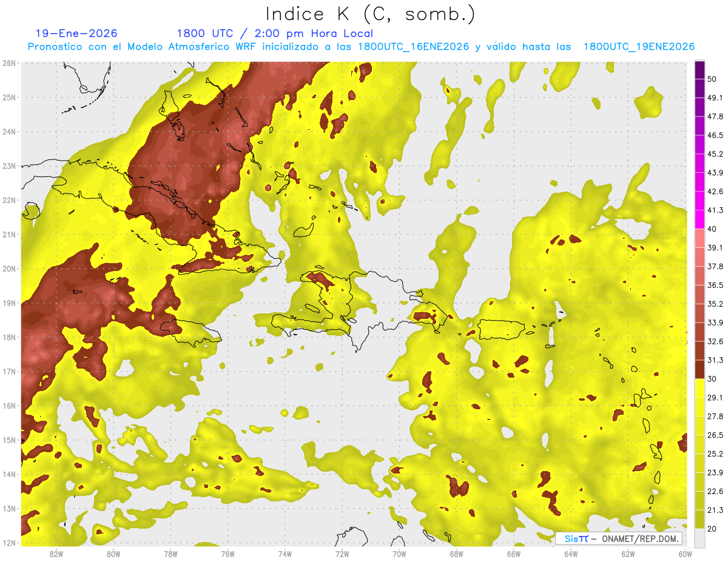Click the dark brown segment between 30 and 31.3
The height and width of the screenshot is (562, 728).
click(x=699, y=370)
